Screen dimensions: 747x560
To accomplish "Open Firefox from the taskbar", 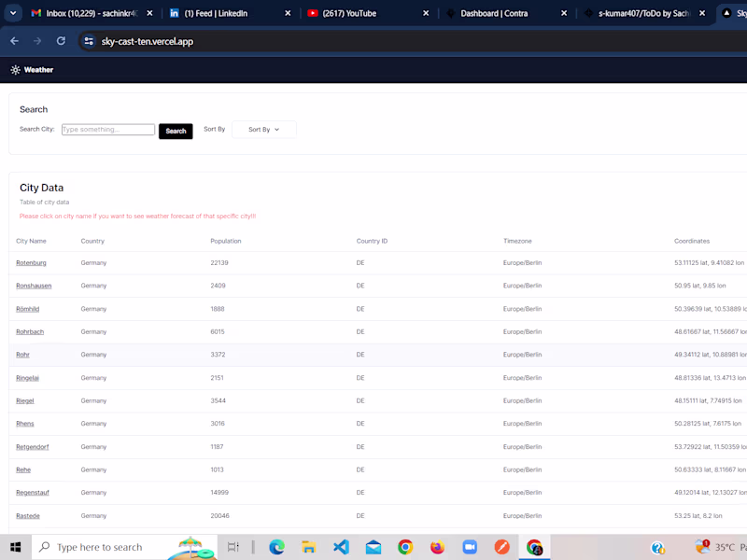I will [437, 547].
